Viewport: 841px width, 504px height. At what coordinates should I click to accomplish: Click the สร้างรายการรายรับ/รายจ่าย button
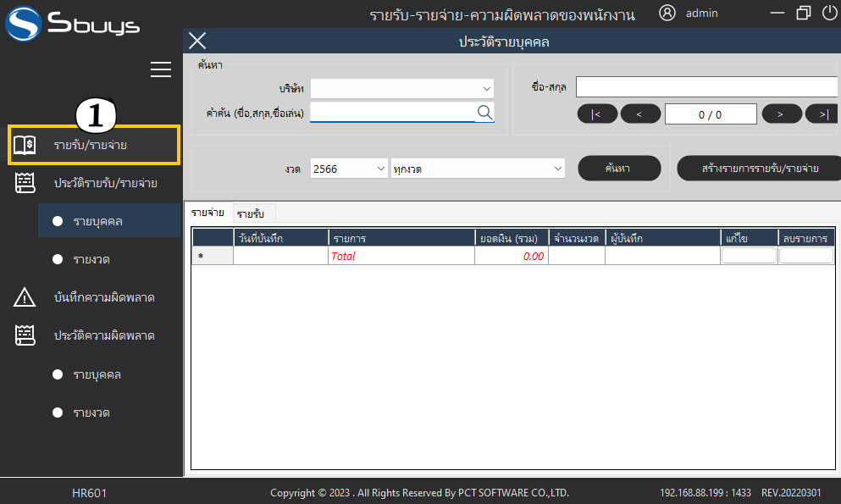(759, 169)
